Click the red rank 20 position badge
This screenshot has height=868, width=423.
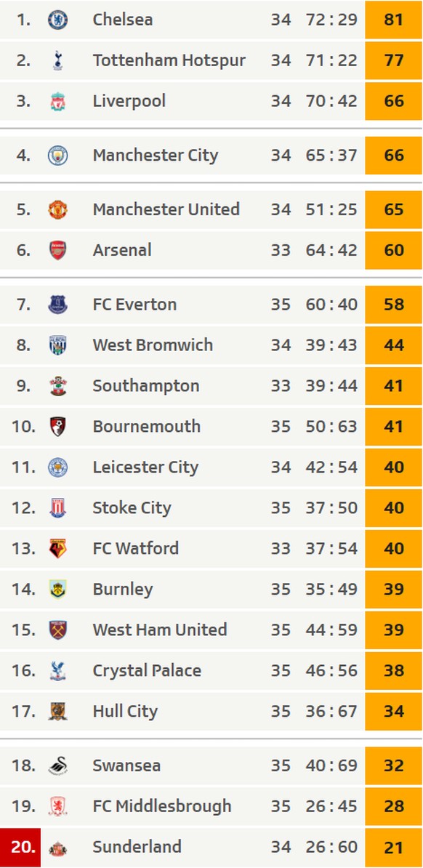click(20, 848)
